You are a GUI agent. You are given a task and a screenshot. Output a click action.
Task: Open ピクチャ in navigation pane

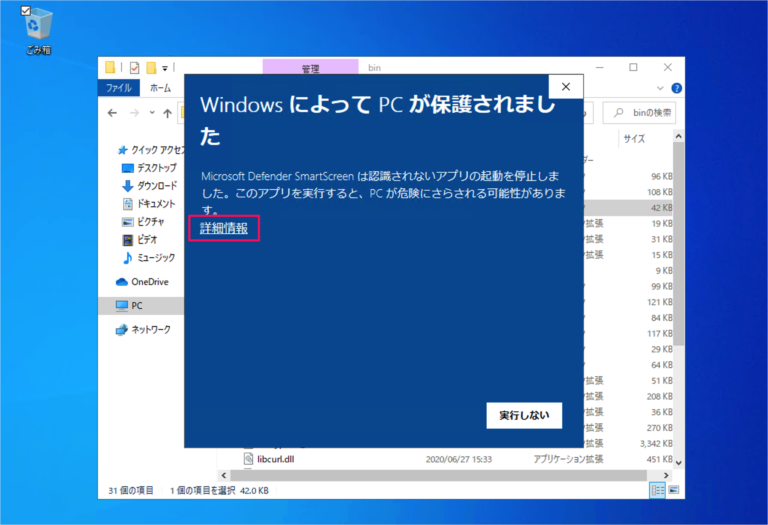click(x=143, y=222)
